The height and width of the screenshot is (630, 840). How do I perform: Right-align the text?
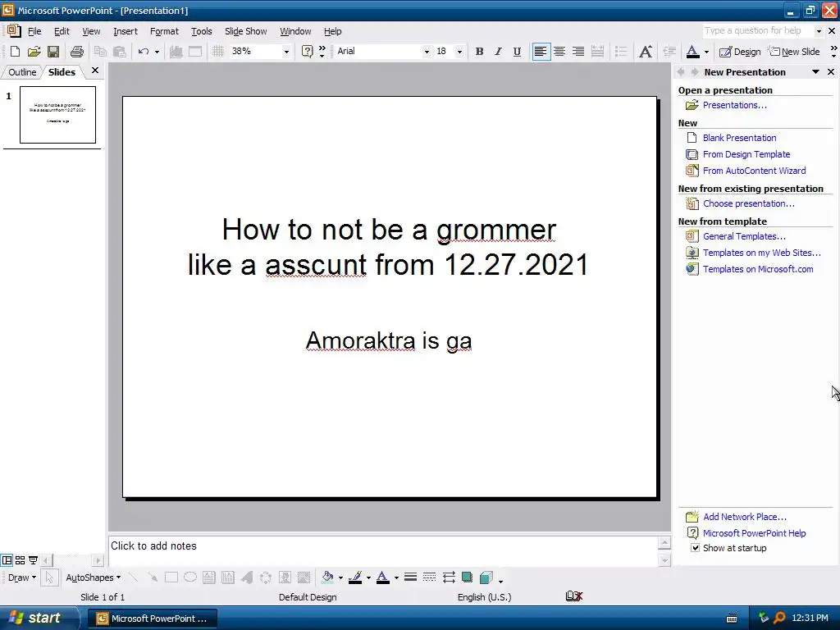(578, 52)
